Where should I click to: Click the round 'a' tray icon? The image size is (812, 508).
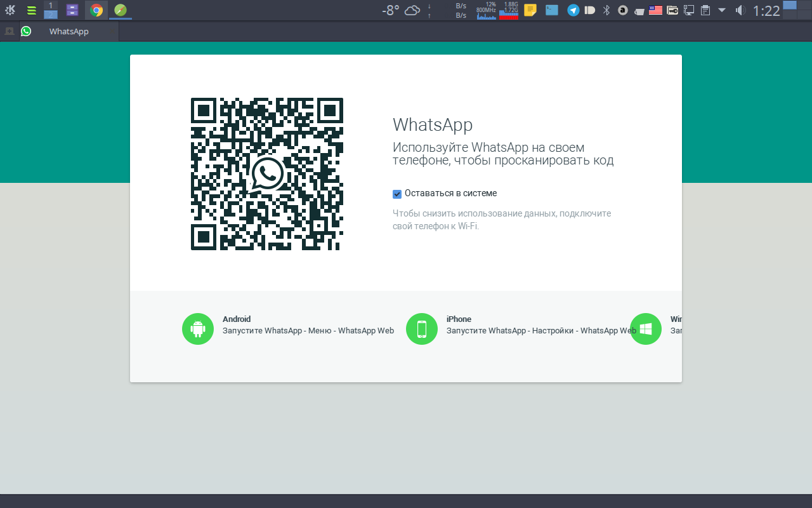coord(624,10)
